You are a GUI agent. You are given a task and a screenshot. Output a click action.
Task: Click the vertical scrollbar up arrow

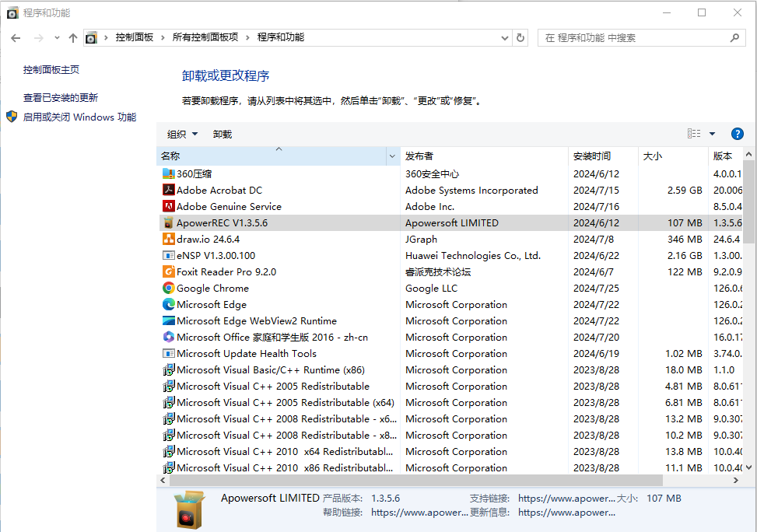(x=748, y=153)
